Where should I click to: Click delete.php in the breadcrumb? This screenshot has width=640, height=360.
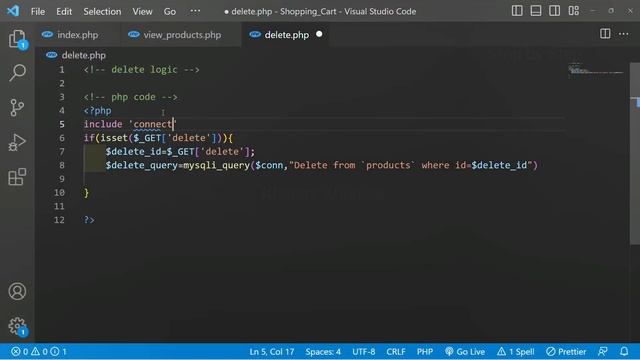click(x=84, y=55)
